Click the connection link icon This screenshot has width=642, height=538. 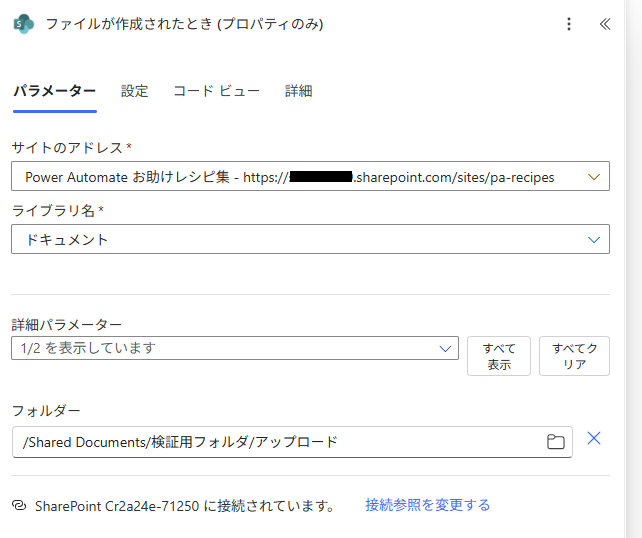tap(19, 506)
